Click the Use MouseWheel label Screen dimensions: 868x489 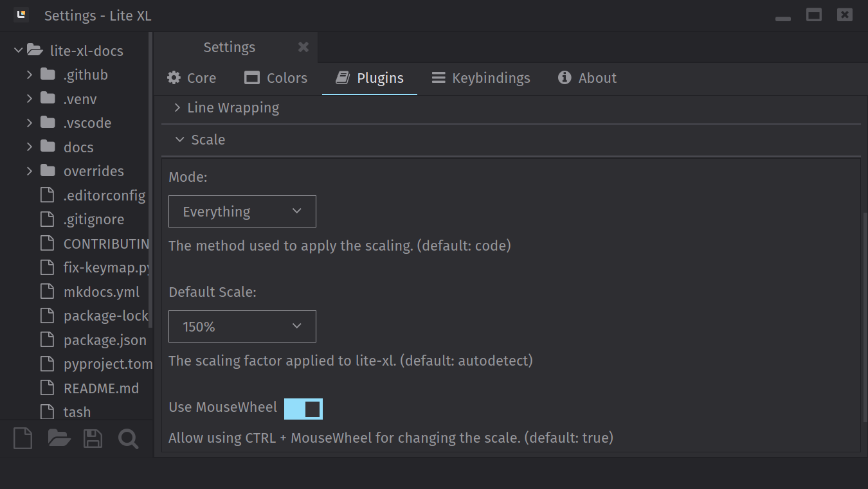pos(222,407)
